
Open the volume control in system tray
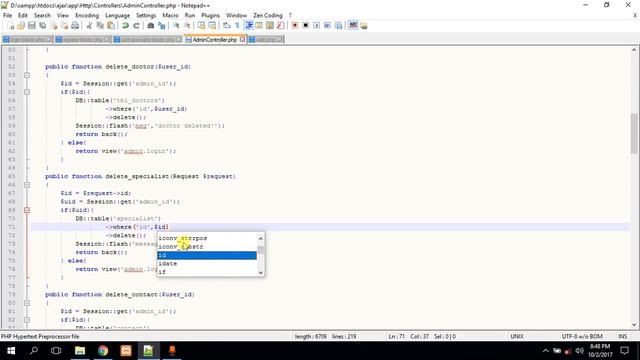tap(579, 351)
